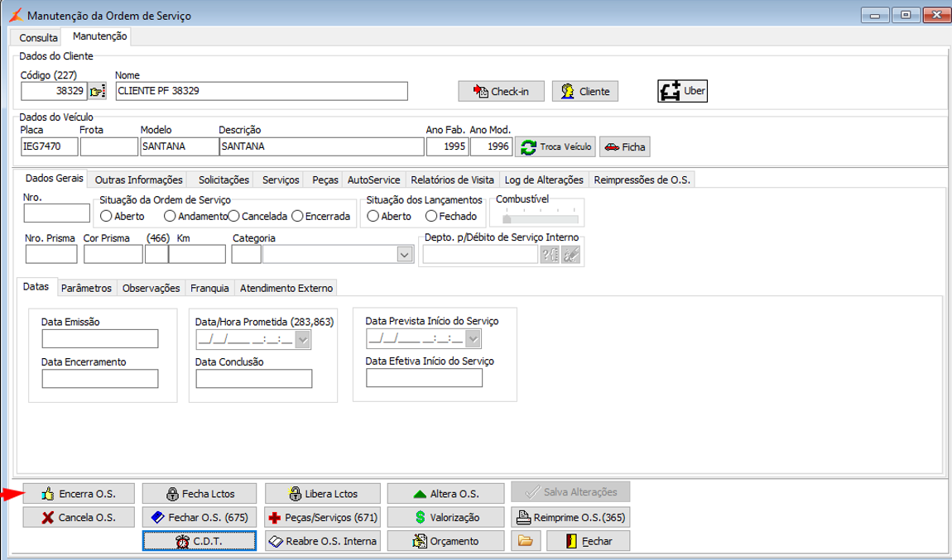The image size is (952, 560).
Task: Click Data Efetiva Início do Serviço field
Action: (x=424, y=377)
